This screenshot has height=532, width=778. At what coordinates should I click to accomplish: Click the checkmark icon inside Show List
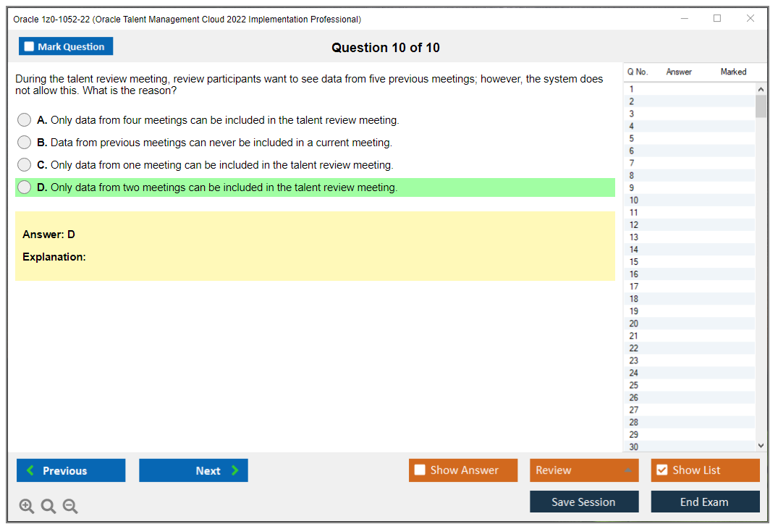(x=663, y=470)
